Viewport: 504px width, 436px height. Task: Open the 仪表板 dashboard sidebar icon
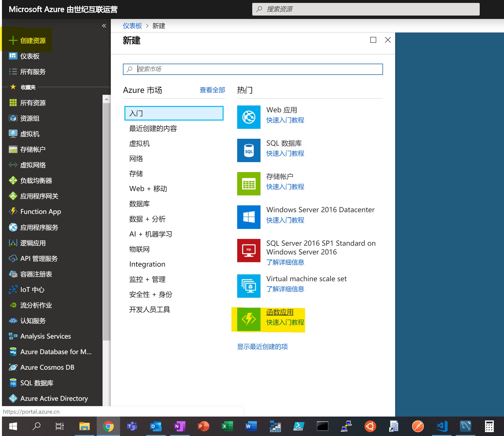[13, 56]
